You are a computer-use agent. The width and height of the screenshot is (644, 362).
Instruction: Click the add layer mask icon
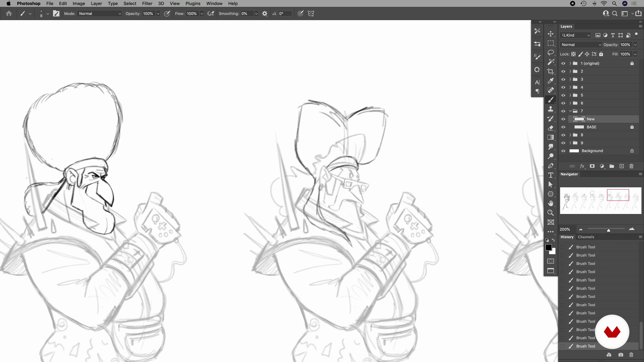coord(592,166)
